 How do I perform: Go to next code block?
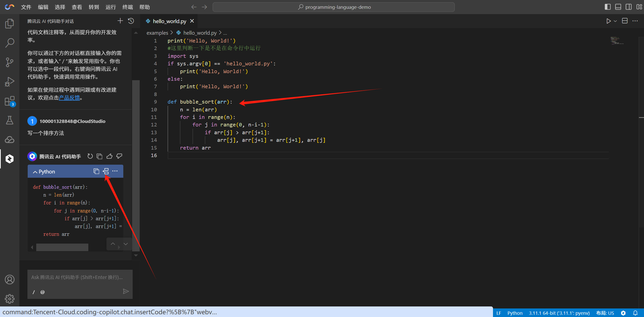point(126,244)
